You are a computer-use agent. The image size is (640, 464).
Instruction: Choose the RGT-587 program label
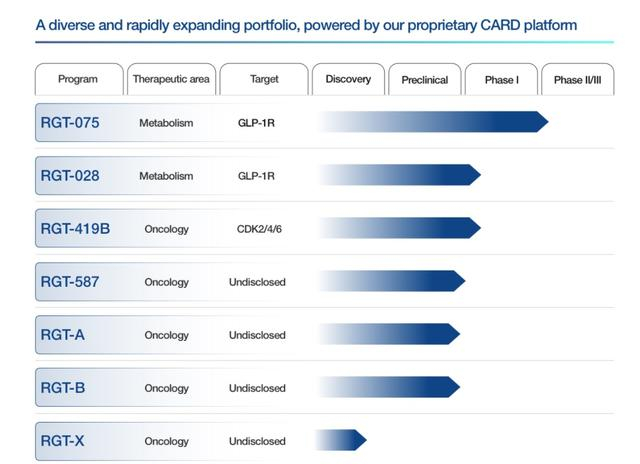click(70, 282)
